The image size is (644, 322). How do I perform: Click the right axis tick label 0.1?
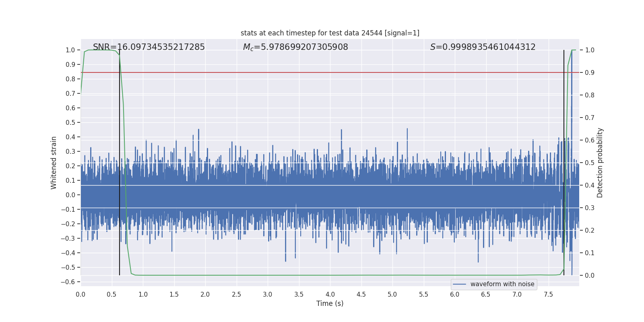coord(590,253)
